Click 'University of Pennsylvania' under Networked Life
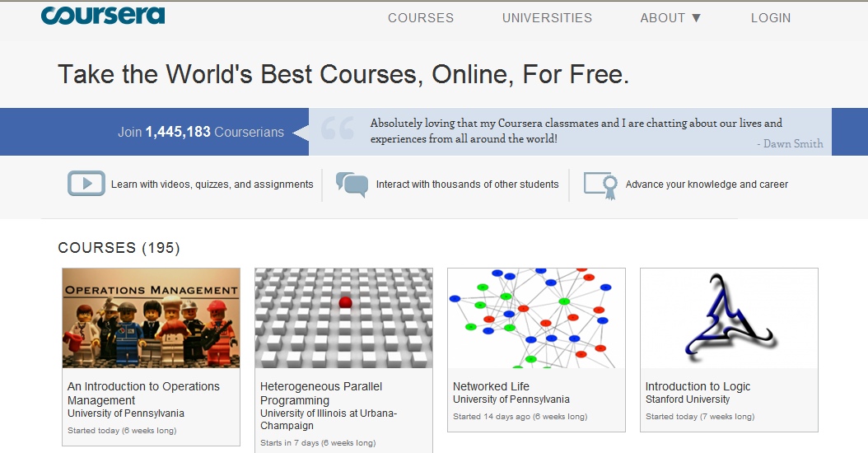 pos(511,399)
